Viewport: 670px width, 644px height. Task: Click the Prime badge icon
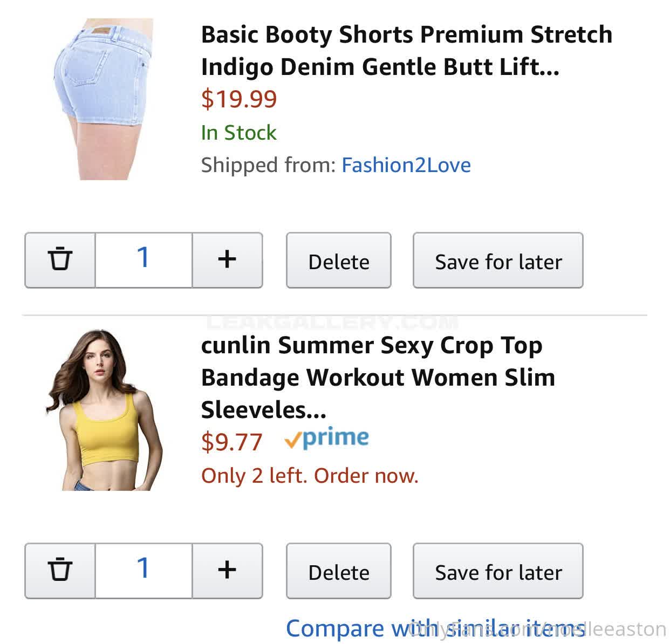click(x=327, y=440)
